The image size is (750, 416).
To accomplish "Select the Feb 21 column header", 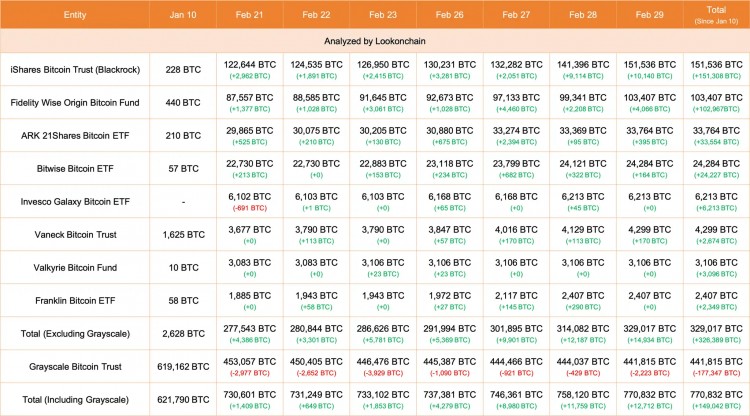I will point(249,15).
